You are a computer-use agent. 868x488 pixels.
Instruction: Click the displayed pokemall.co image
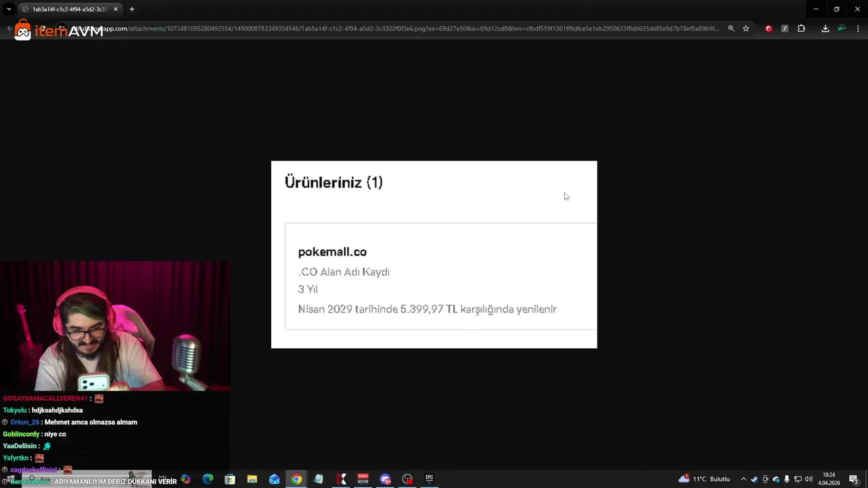434,254
